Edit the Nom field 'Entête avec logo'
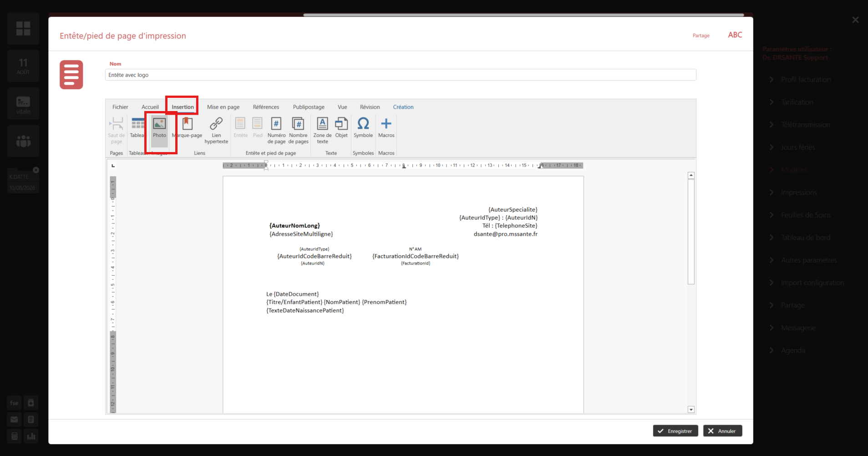 pos(401,75)
